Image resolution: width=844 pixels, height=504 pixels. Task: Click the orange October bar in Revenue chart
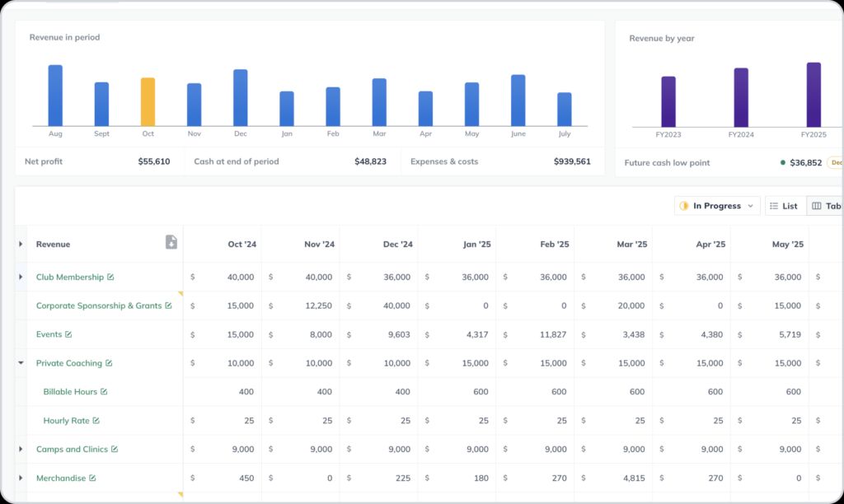tap(148, 99)
